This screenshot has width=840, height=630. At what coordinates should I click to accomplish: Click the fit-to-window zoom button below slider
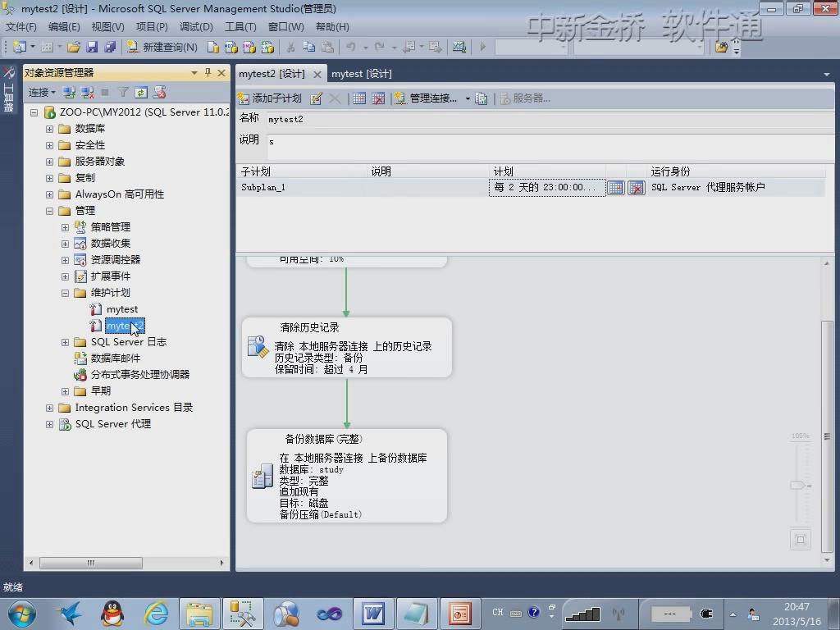(801, 540)
